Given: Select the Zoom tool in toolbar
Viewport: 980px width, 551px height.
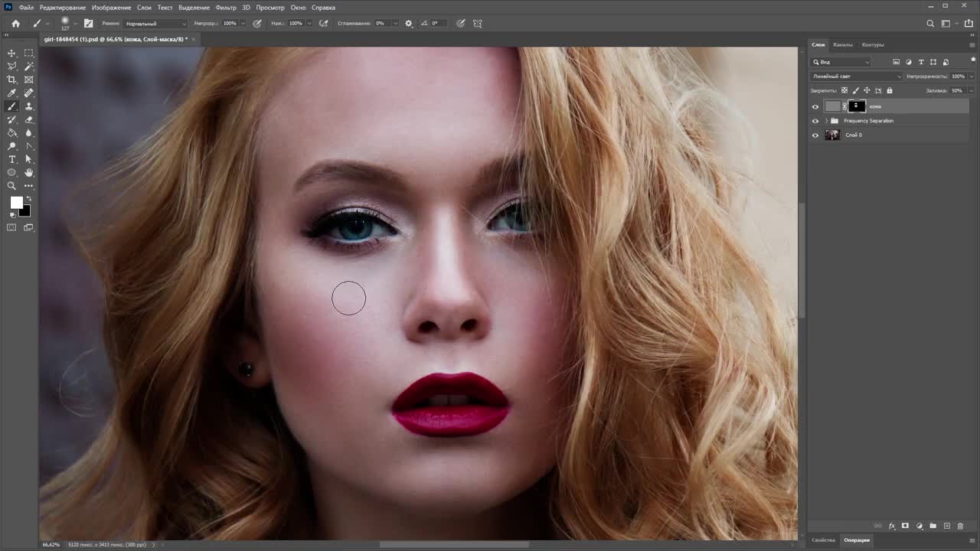Looking at the screenshot, I should tap(11, 185).
